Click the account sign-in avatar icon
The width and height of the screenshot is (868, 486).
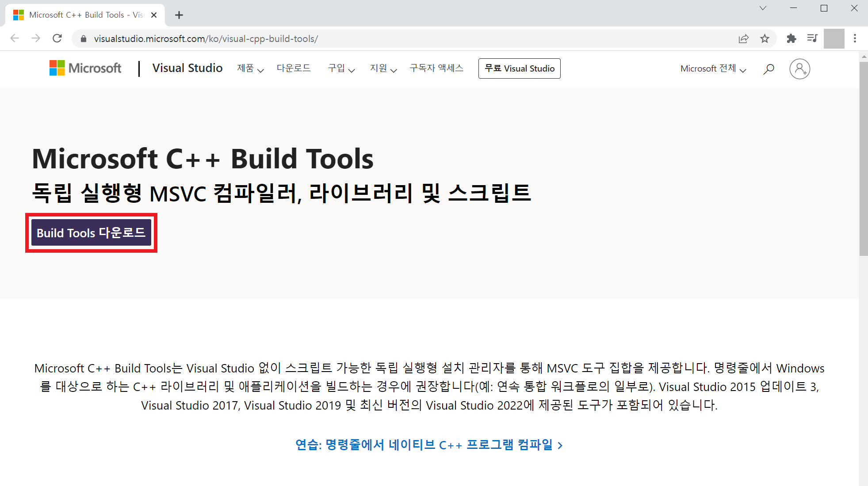point(799,69)
